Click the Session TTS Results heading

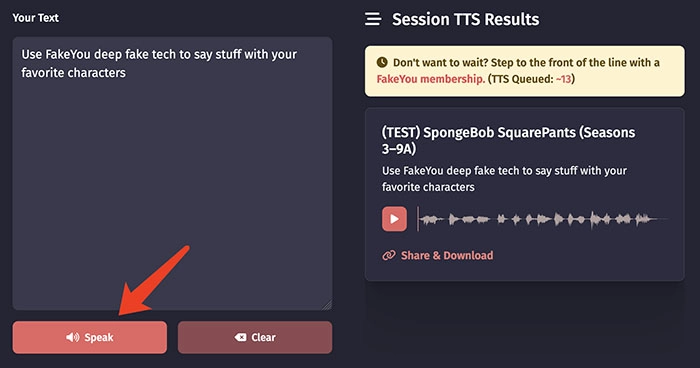click(x=466, y=19)
